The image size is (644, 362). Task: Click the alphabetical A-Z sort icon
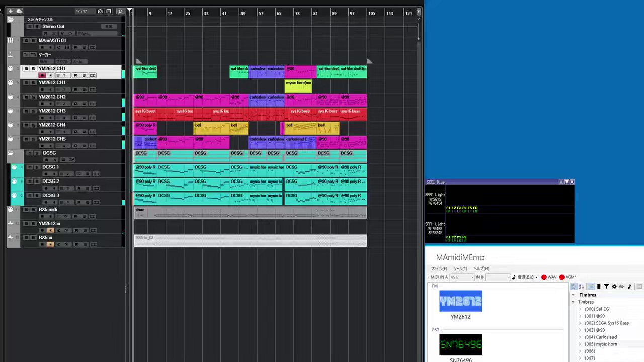click(x=581, y=286)
